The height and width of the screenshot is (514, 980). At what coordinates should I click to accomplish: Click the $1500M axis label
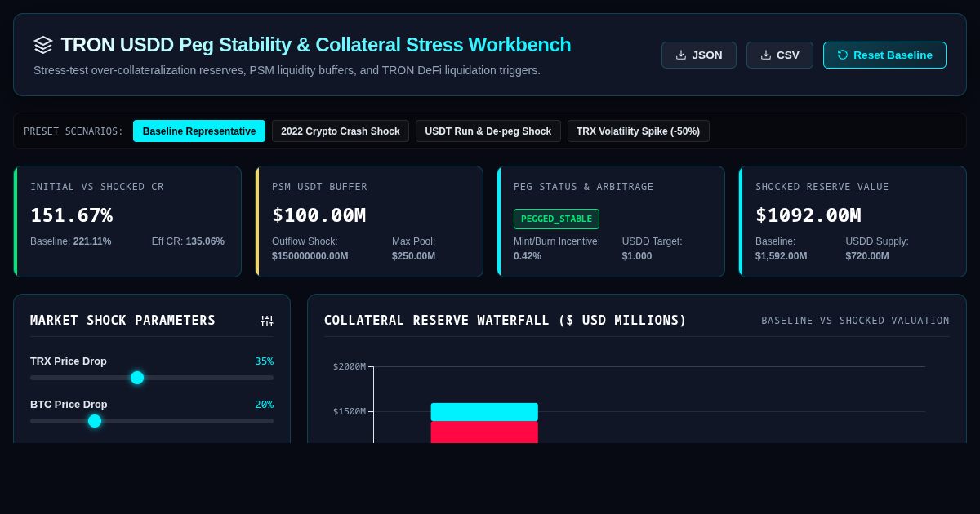point(350,411)
